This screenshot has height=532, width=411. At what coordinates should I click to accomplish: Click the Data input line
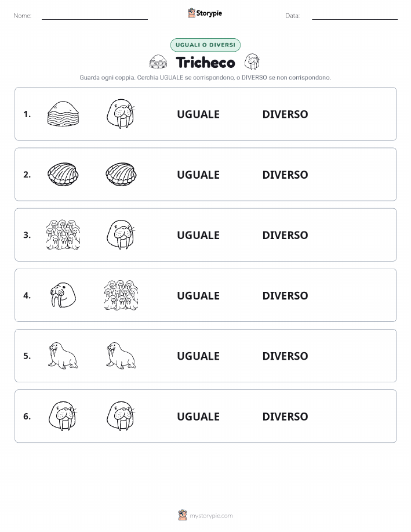click(355, 16)
